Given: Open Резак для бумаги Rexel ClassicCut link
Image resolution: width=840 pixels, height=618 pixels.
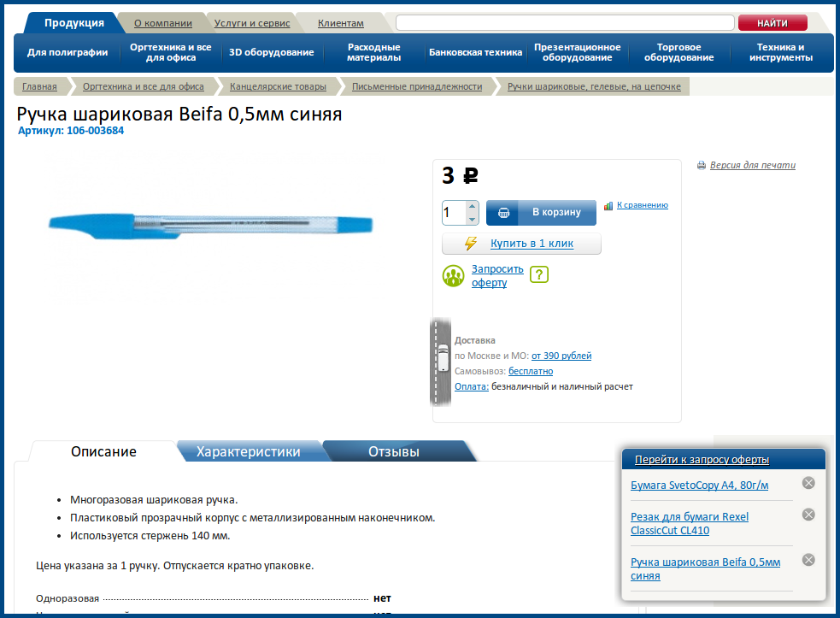Looking at the screenshot, I should [x=690, y=524].
